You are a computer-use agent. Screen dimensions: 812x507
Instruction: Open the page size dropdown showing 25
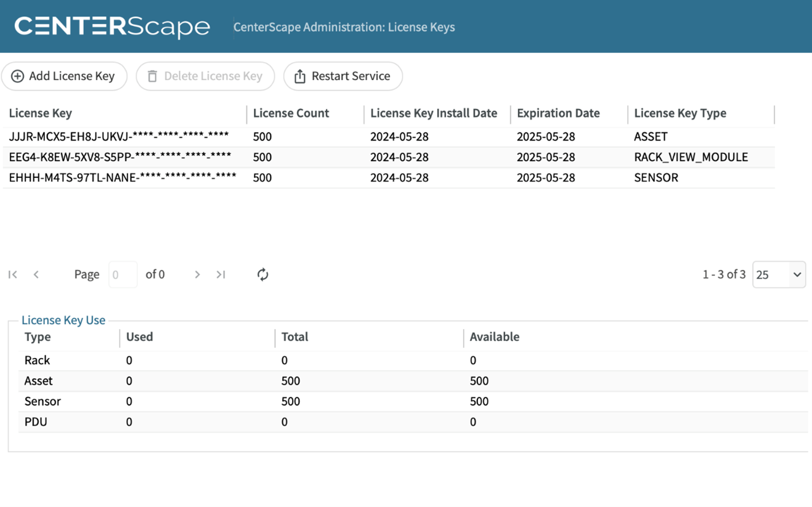pos(779,275)
